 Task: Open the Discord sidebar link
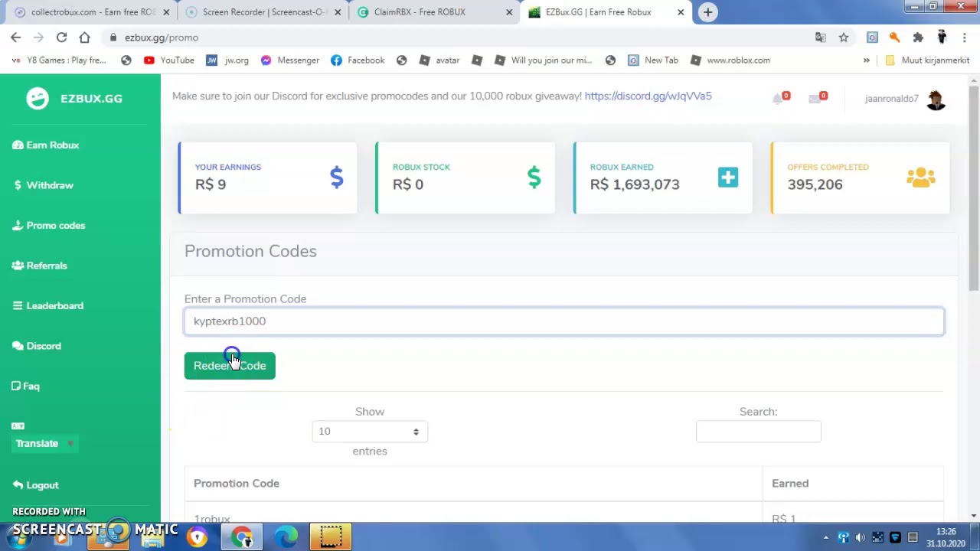tap(37, 346)
